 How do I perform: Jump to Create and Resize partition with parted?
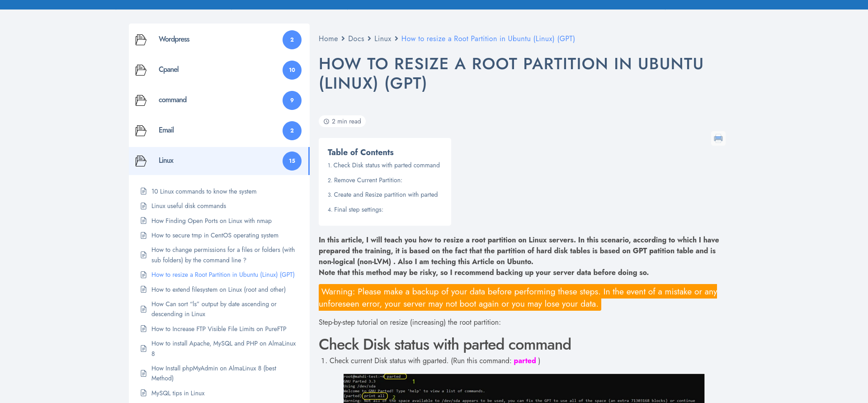point(386,195)
